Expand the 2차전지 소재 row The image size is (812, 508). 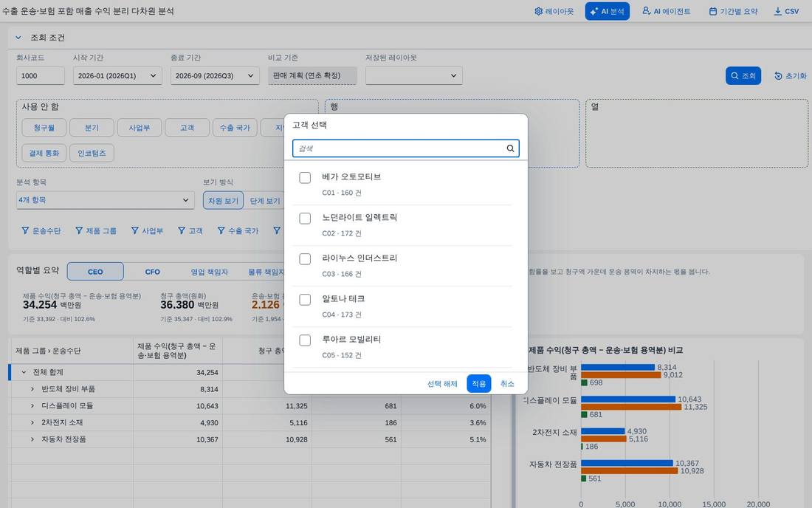coord(32,422)
